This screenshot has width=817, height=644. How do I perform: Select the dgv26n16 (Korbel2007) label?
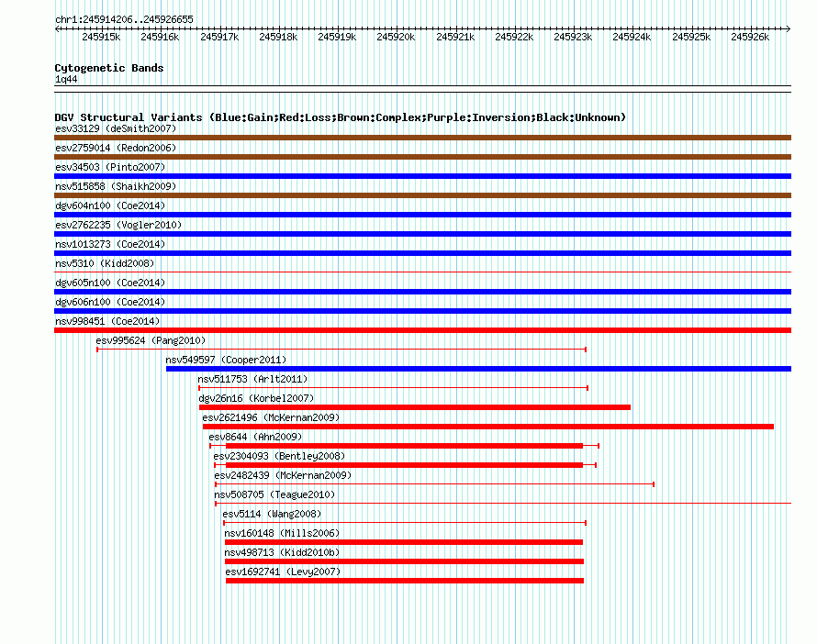(256, 398)
